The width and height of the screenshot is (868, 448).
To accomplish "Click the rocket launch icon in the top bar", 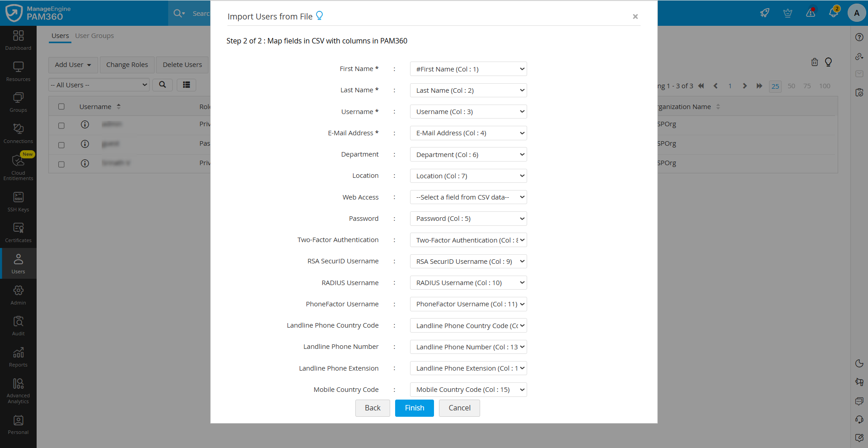I will click(764, 13).
